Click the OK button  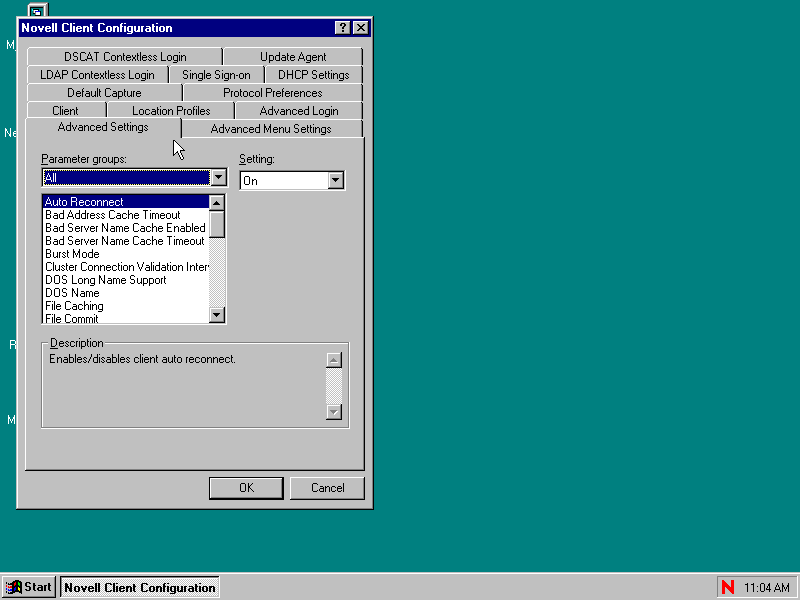[x=246, y=488]
